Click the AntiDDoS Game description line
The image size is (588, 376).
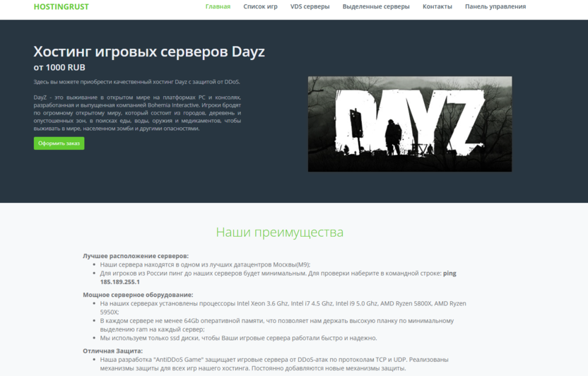pyautogui.click(x=274, y=363)
